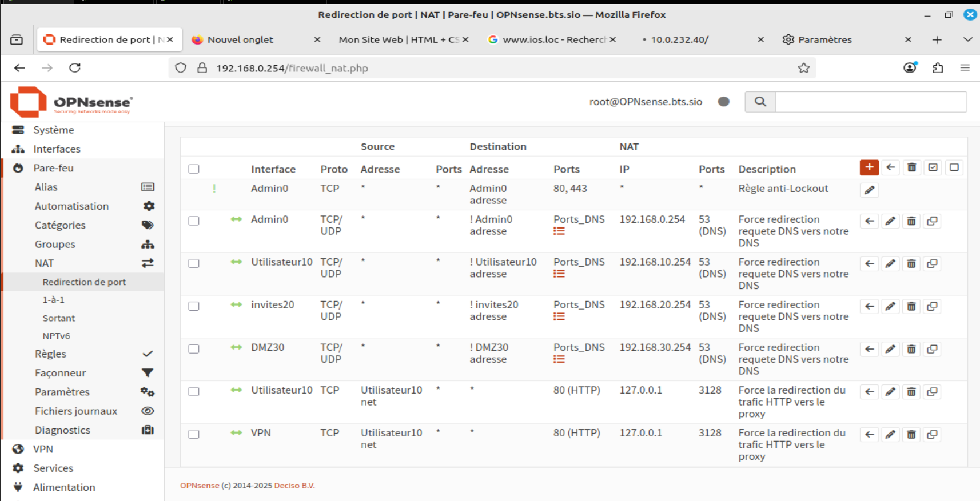Viewport: 980px width, 501px height.
Task: List all Firefox tabs dropdown
Action: (x=967, y=39)
